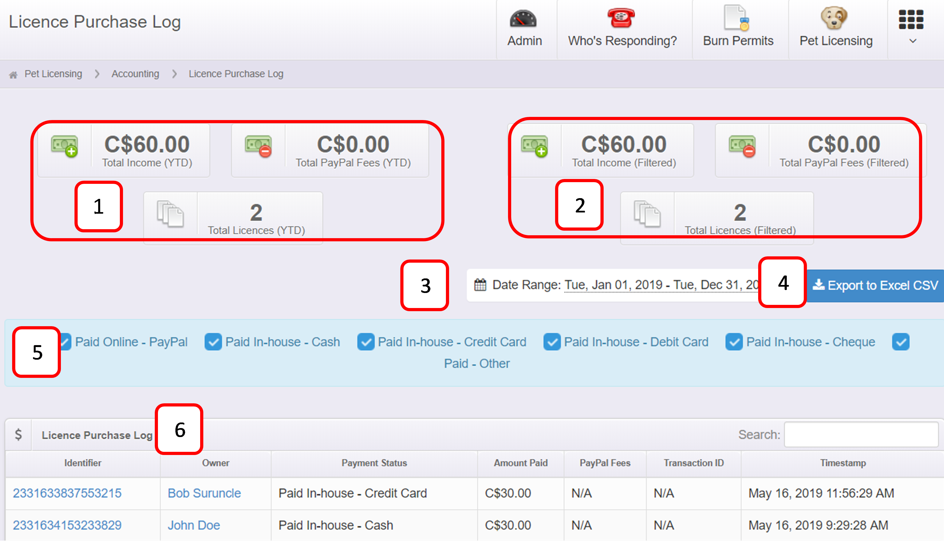Uncheck Paid In-house - Cash checkbox
Screen dimensions: 944x560
click(x=213, y=342)
